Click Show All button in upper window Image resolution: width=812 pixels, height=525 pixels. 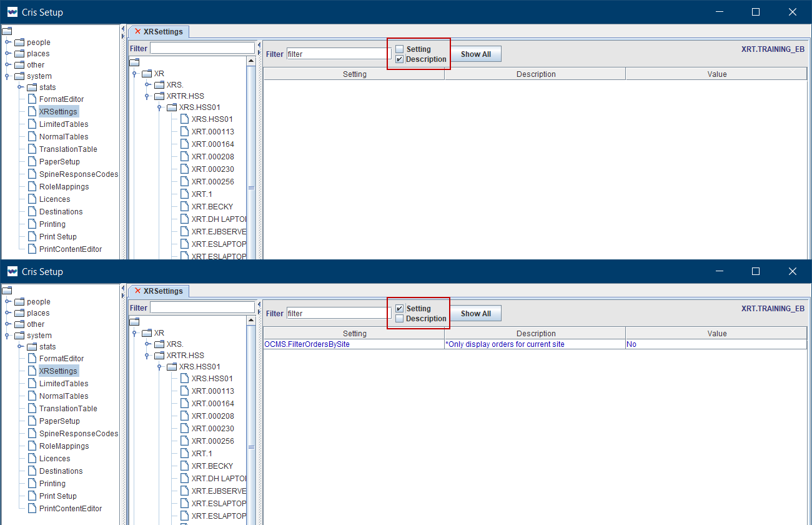click(x=476, y=54)
